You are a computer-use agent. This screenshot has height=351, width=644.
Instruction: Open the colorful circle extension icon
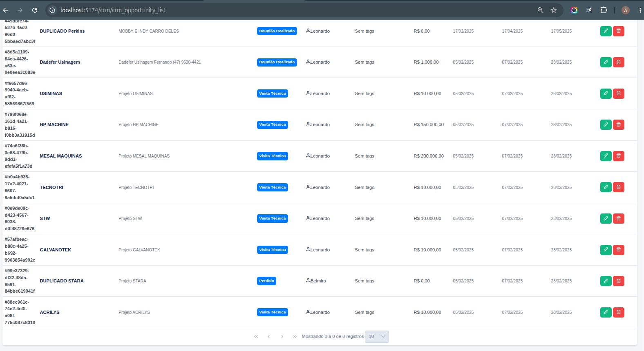point(574,10)
